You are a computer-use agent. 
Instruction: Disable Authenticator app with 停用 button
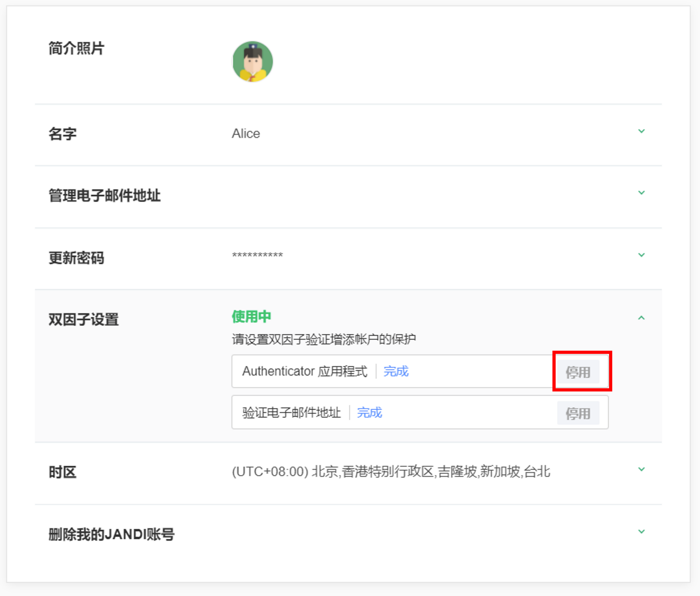pyautogui.click(x=578, y=372)
